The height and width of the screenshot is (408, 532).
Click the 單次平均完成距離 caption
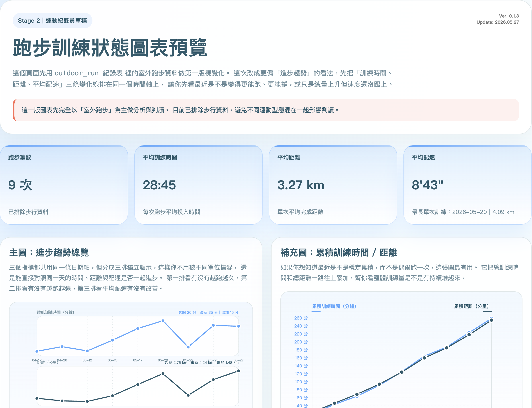pyautogui.click(x=300, y=212)
